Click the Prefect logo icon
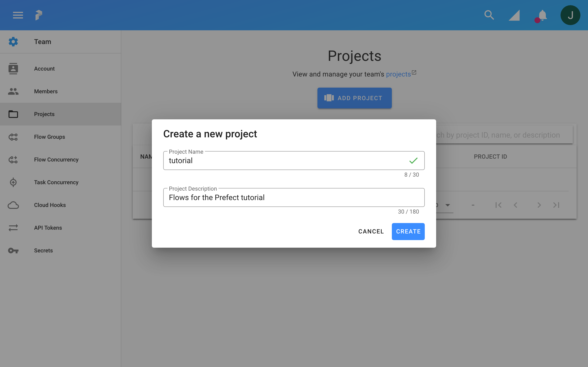 point(39,15)
